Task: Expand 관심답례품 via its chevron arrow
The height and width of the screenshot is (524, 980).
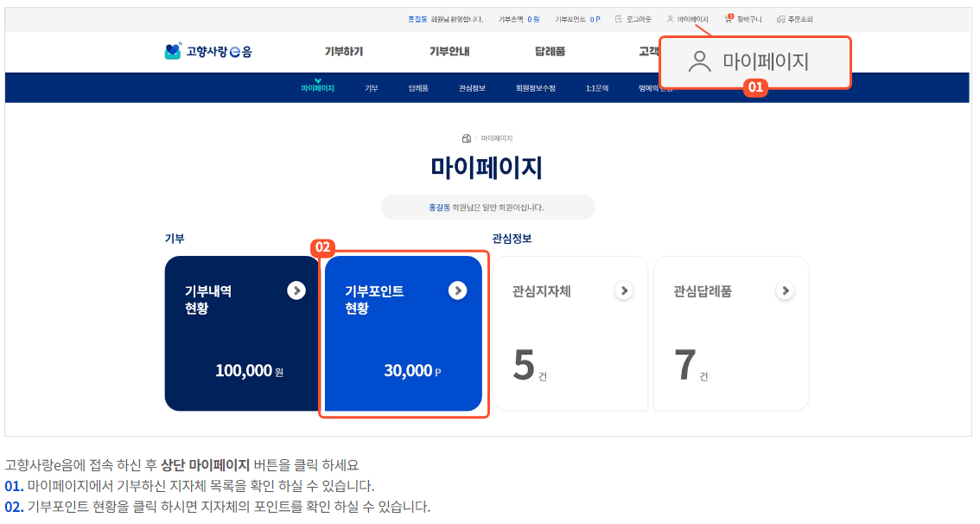Action: coord(785,291)
